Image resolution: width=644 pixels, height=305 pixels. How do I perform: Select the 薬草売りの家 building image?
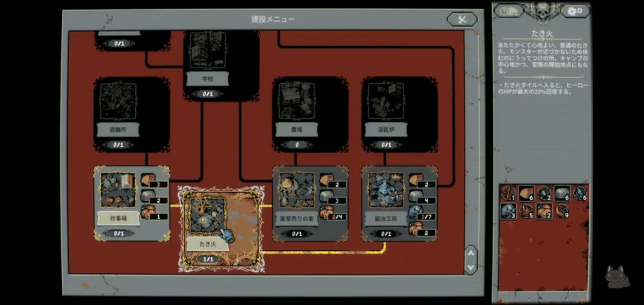click(297, 190)
